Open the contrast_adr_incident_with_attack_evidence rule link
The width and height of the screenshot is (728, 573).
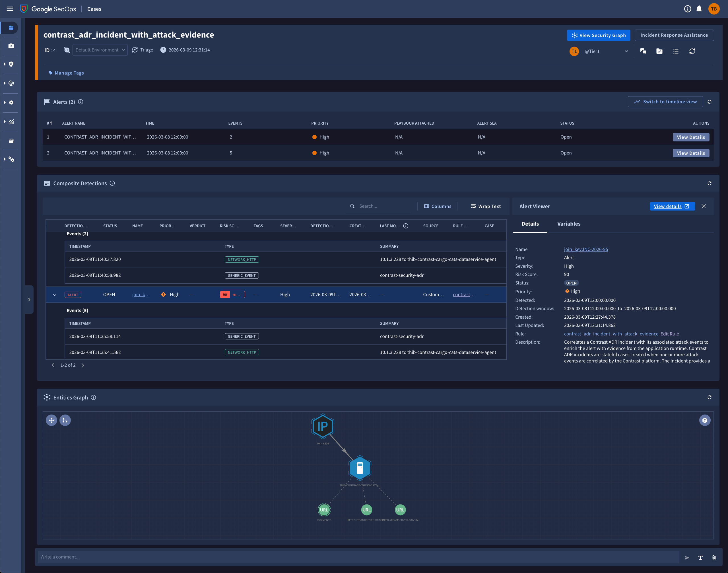click(x=611, y=334)
